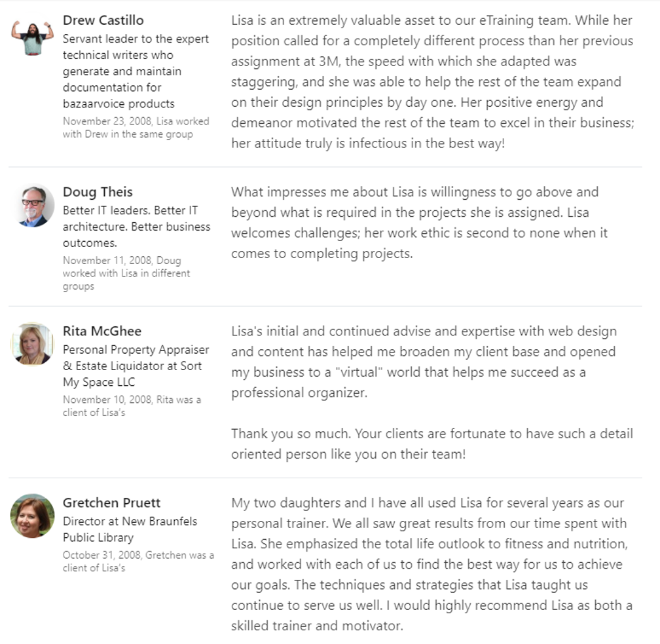Viewport: 660px width, 644px height.
Task: Click the November 10, 2008 date line
Action: 132,406
